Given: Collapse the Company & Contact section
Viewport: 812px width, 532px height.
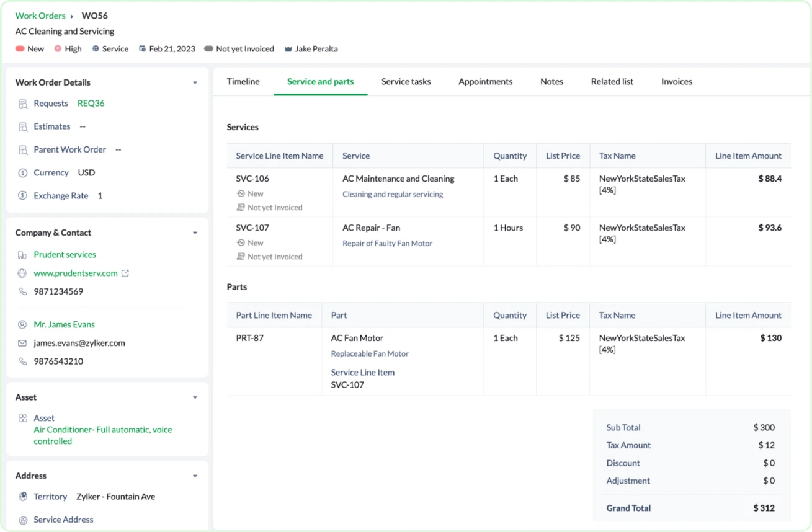Looking at the screenshot, I should [x=195, y=233].
